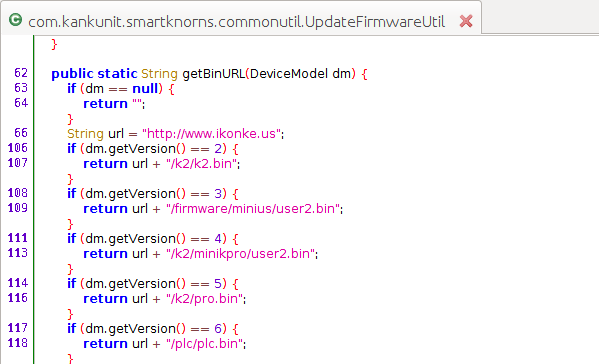Click line number 118 in the gutter
The width and height of the screenshot is (599, 364).
(18, 343)
